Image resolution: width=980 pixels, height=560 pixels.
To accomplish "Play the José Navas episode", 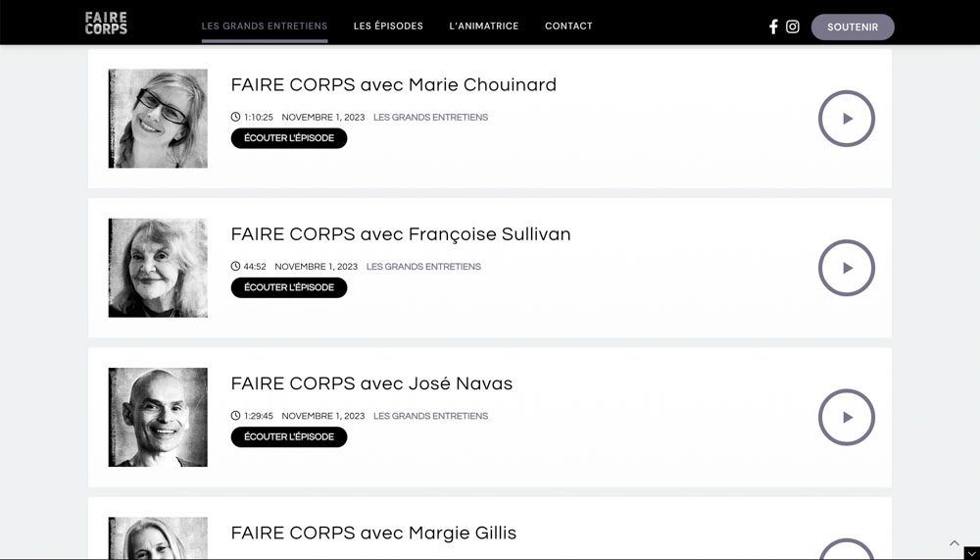I will click(846, 417).
